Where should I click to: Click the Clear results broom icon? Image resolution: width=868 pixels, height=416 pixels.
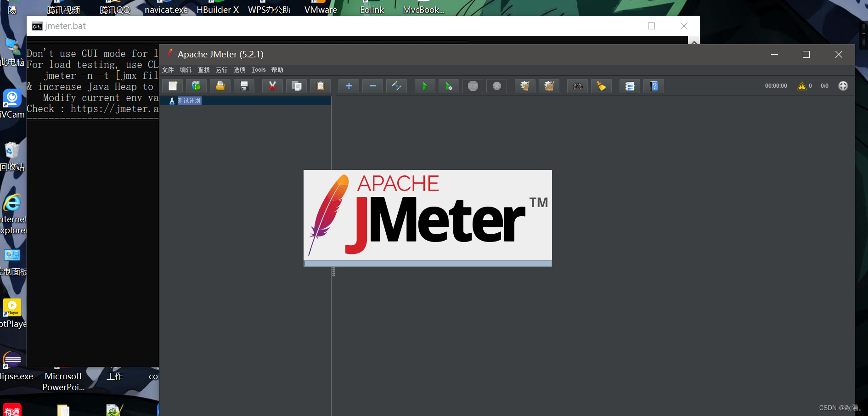[525, 86]
